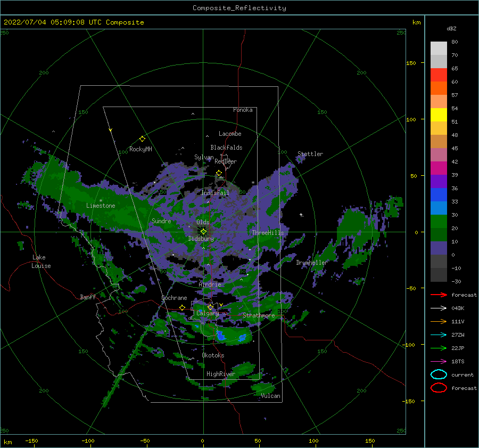
Task: Click the RockyMH label
Action: 141,149
